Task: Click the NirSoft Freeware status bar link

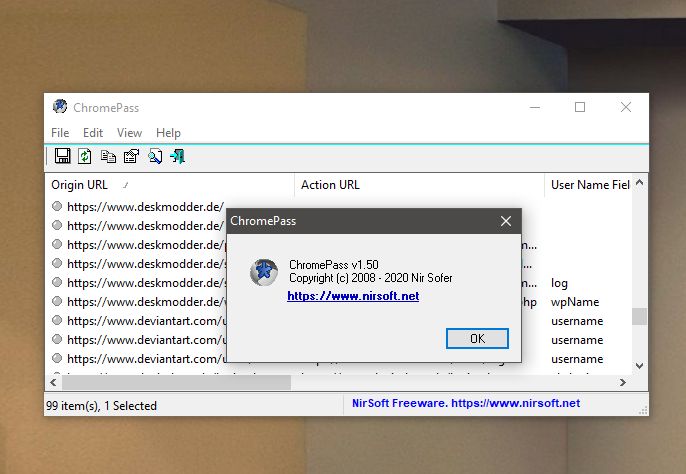Action: 466,403
